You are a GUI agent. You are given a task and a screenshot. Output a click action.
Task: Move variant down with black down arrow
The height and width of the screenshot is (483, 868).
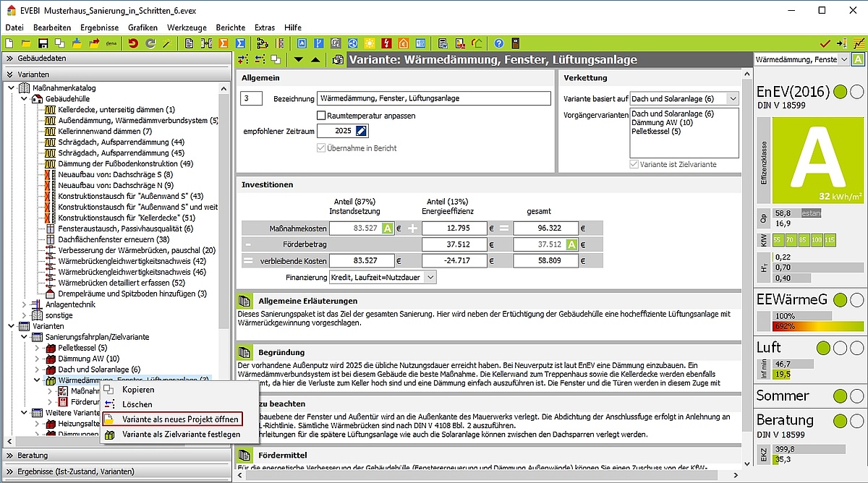click(298, 59)
